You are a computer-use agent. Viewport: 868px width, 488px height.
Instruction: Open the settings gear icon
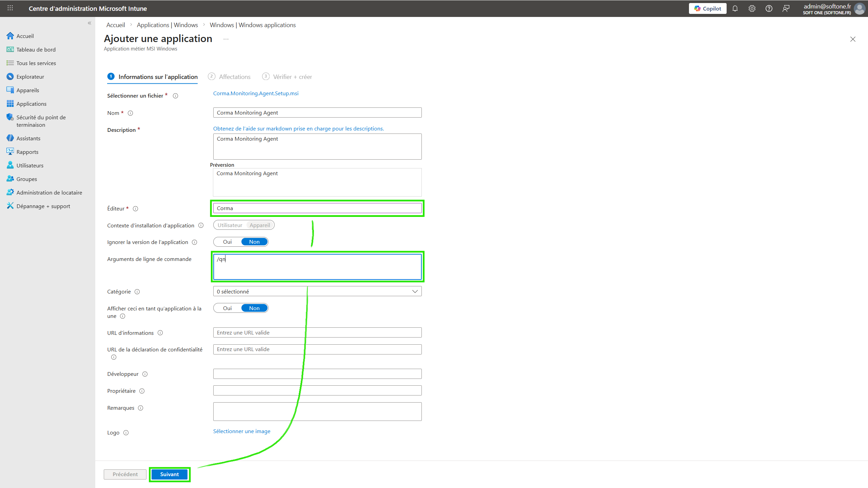(752, 9)
